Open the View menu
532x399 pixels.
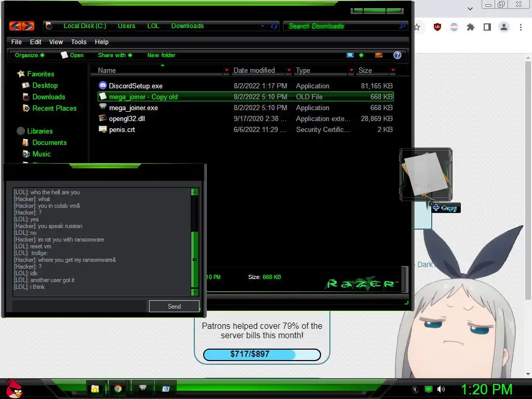[56, 42]
